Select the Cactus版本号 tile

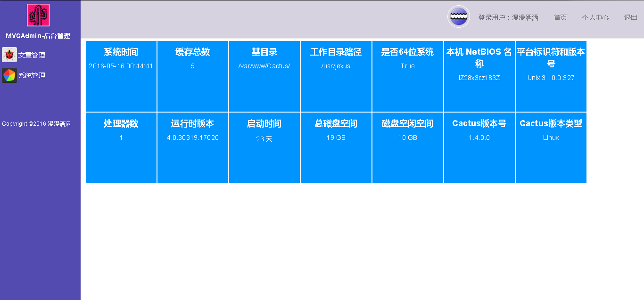click(x=479, y=148)
